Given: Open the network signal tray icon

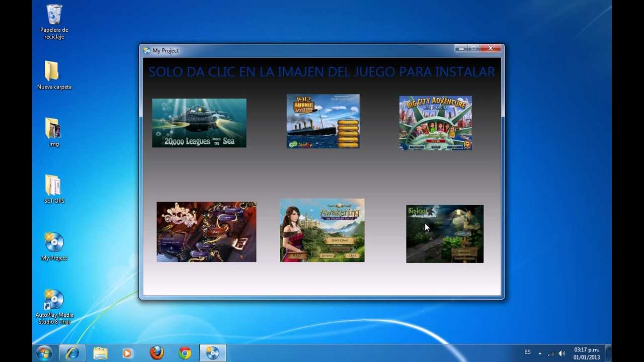Looking at the screenshot, I should pyautogui.click(x=551, y=353).
